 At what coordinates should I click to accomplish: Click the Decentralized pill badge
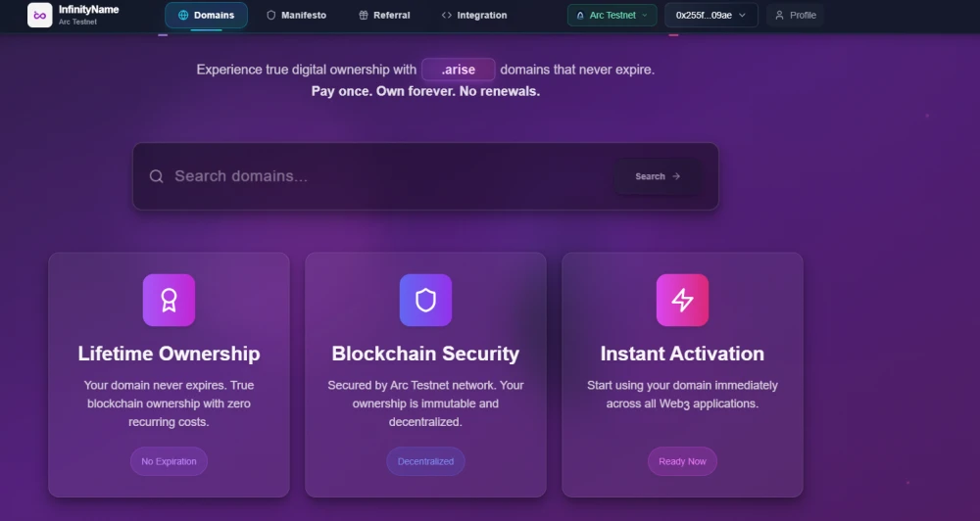click(425, 461)
